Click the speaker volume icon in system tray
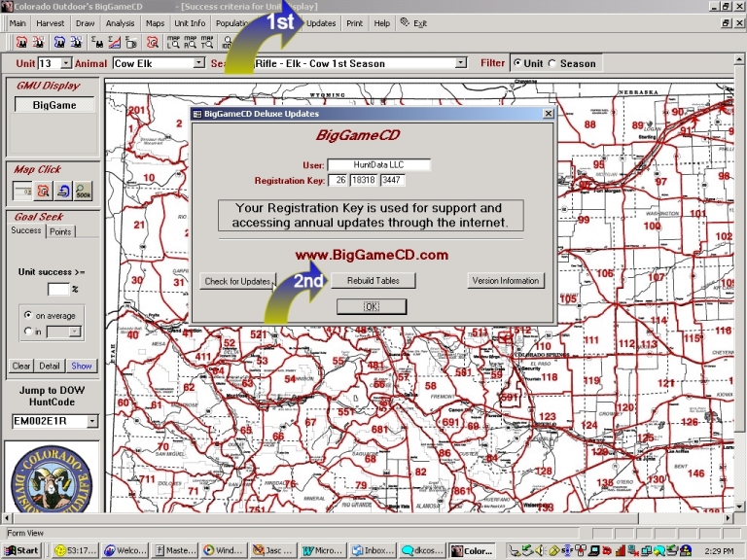The height and width of the screenshot is (560, 747). [539, 550]
